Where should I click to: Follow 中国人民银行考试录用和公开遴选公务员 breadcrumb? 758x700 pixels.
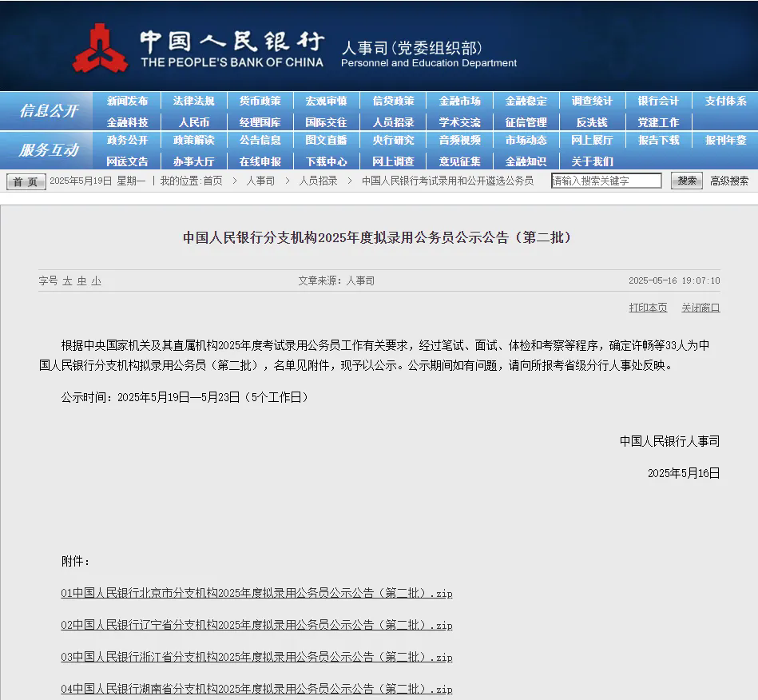[x=447, y=181]
